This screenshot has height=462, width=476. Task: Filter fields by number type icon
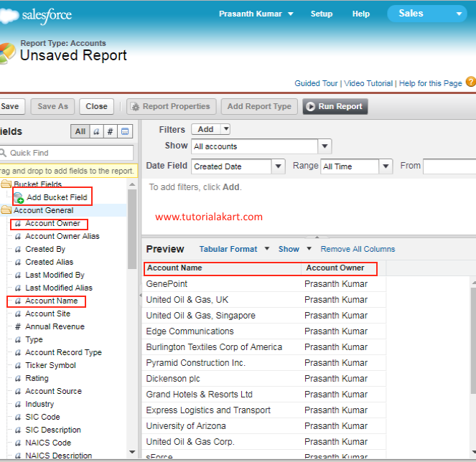[x=110, y=131]
